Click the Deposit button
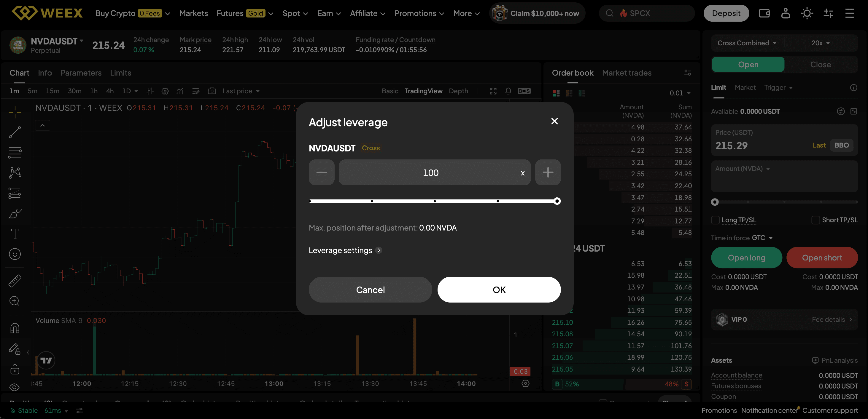Screen dimensions: 868x419 click(726, 13)
